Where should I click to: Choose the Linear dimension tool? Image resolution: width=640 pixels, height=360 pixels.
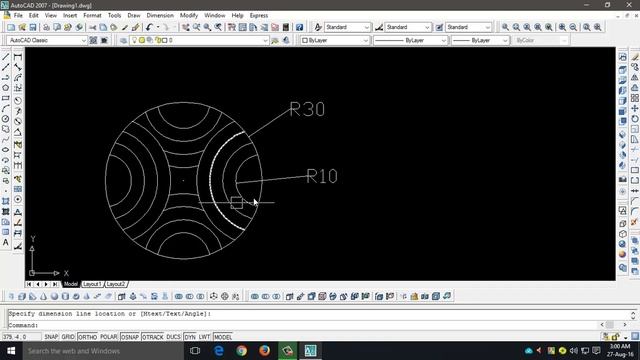point(18,57)
